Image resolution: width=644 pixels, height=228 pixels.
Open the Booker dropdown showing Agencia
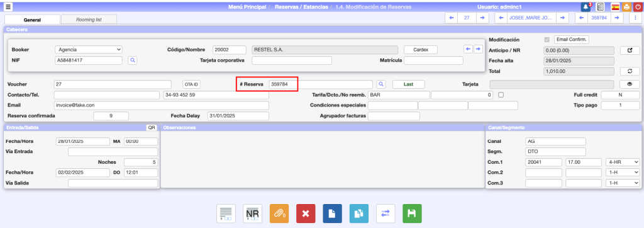(x=89, y=49)
